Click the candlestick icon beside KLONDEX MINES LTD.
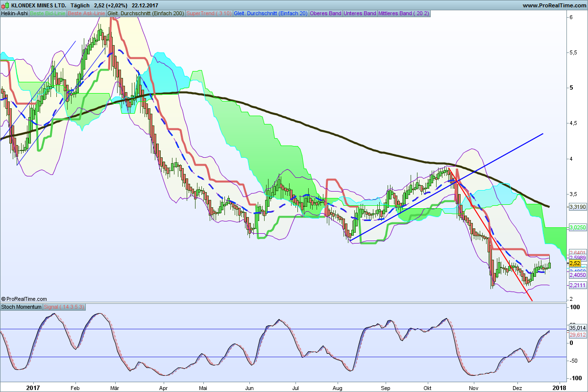The height and width of the screenshot is (392, 588). point(5,5)
